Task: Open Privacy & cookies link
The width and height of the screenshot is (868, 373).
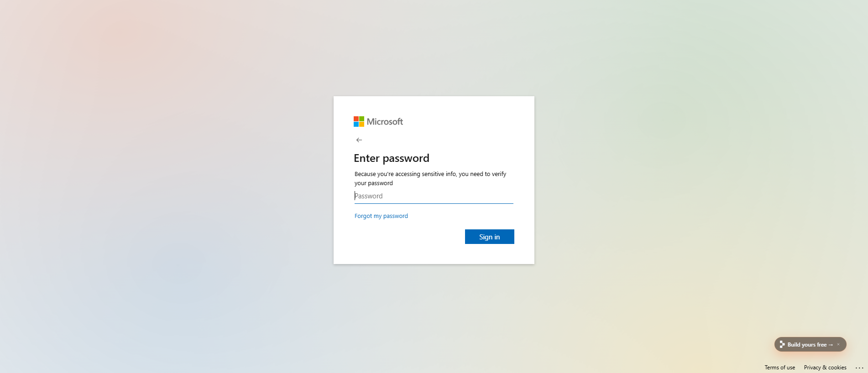Action: 825,368
